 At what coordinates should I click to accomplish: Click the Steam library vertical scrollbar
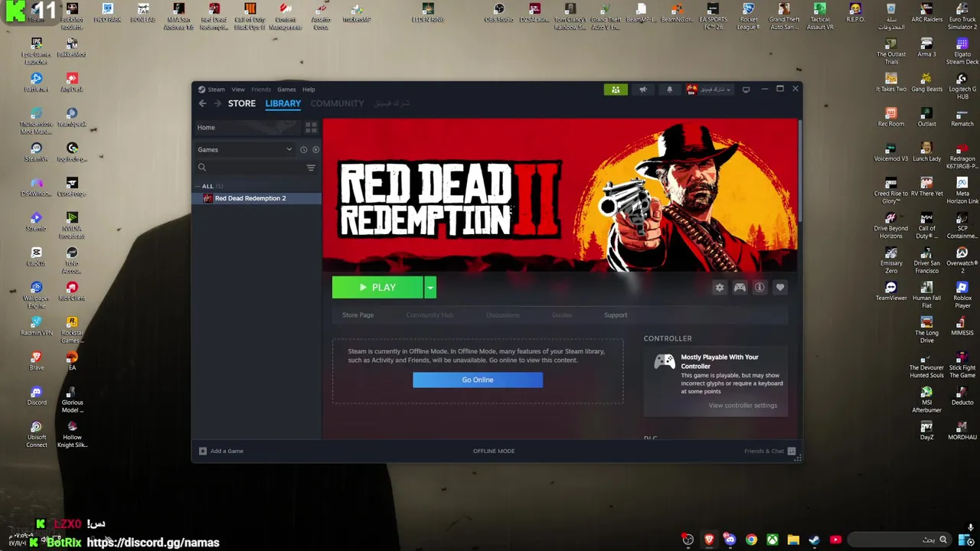(x=799, y=172)
